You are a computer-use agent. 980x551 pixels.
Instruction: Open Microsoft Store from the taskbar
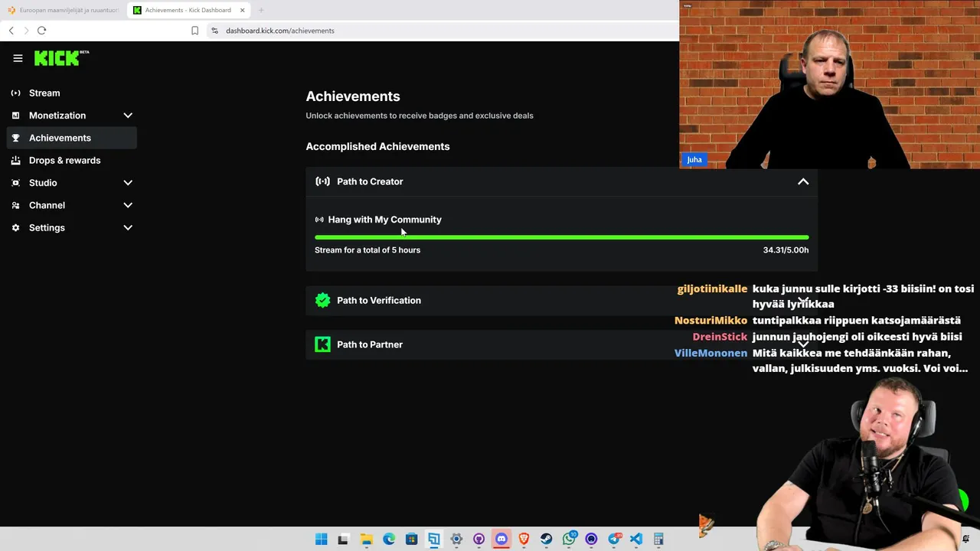coord(411,539)
